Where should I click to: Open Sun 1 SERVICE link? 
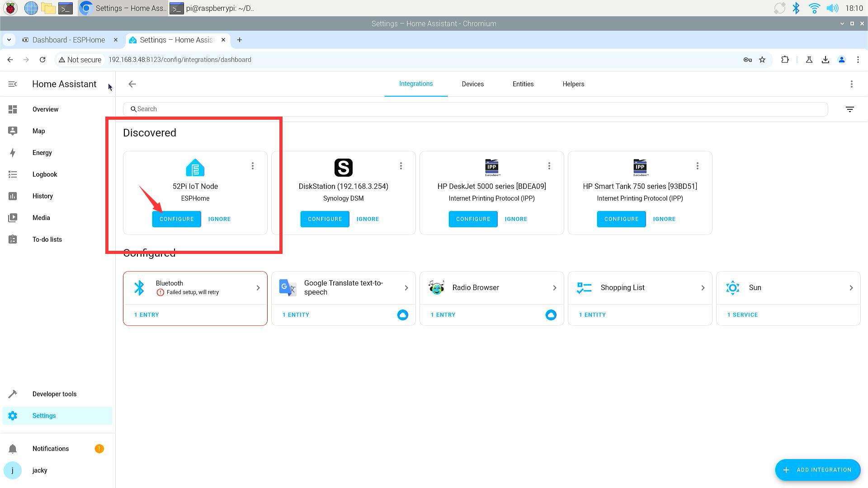pyautogui.click(x=742, y=315)
